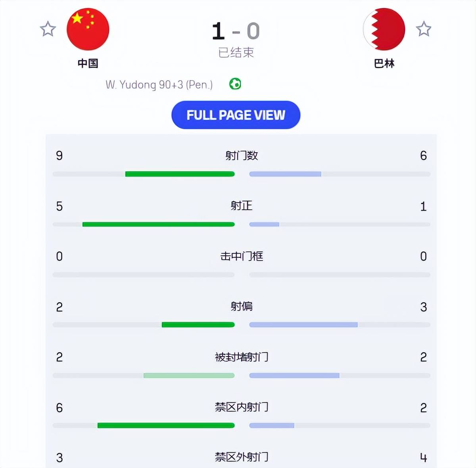Click Bahrain's blue 射偏 bar
Viewport: 476px width, 468px height.
pyautogui.click(x=303, y=325)
